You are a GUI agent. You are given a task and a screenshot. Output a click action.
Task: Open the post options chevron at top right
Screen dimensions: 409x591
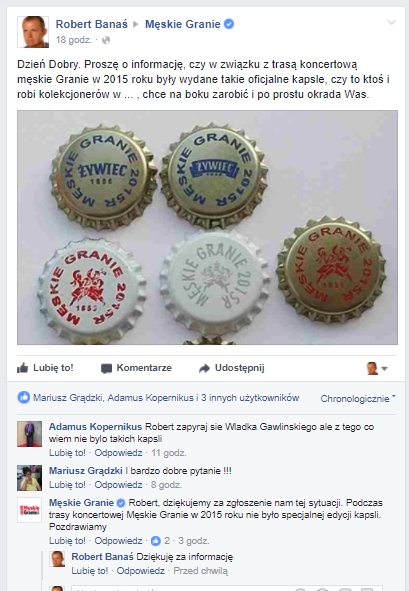(392, 23)
